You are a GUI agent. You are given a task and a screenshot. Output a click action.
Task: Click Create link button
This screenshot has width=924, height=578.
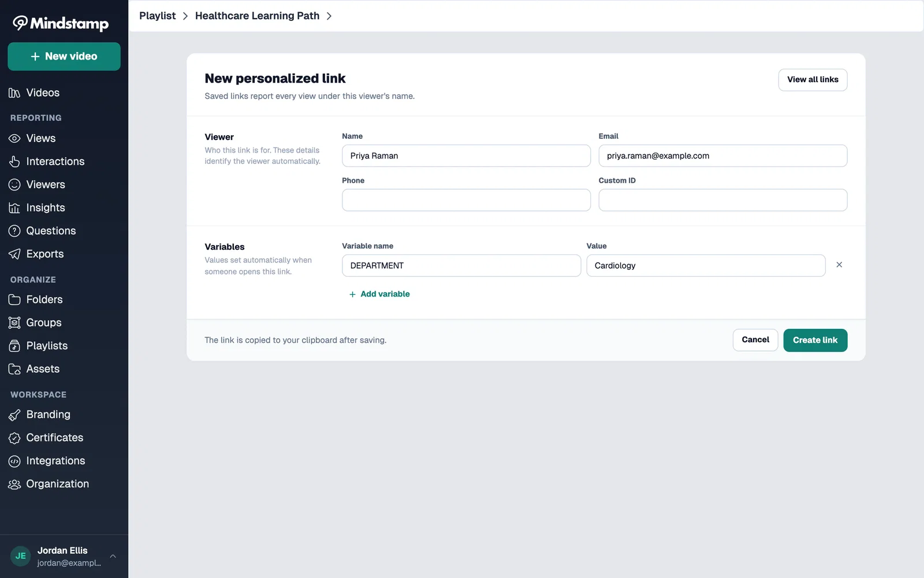pos(815,340)
